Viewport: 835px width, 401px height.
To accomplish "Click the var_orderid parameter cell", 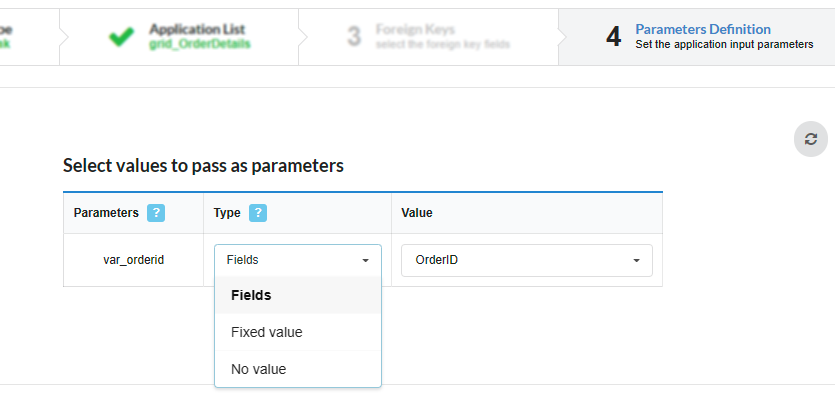I will click(x=133, y=260).
